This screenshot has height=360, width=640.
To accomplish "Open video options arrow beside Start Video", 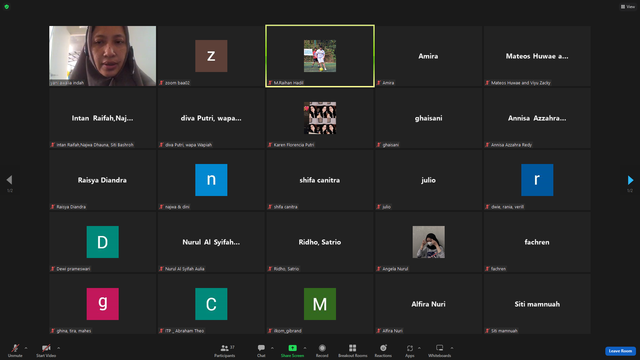I will point(58,348).
